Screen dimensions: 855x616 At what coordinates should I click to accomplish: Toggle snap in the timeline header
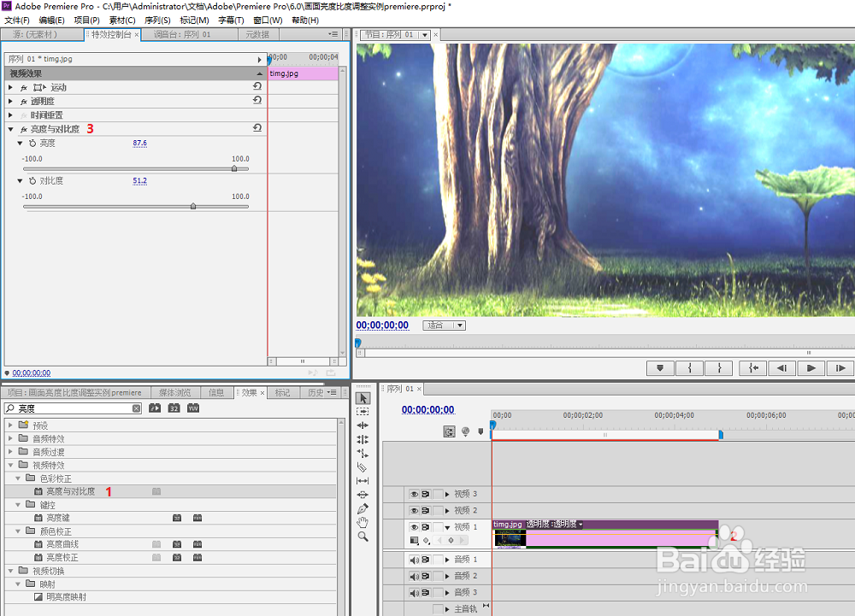[x=449, y=432]
